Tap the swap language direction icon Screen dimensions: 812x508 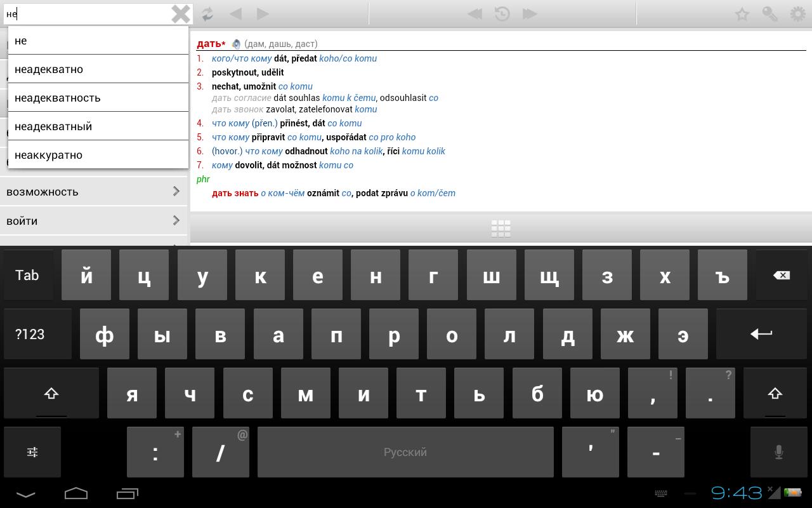tap(207, 13)
